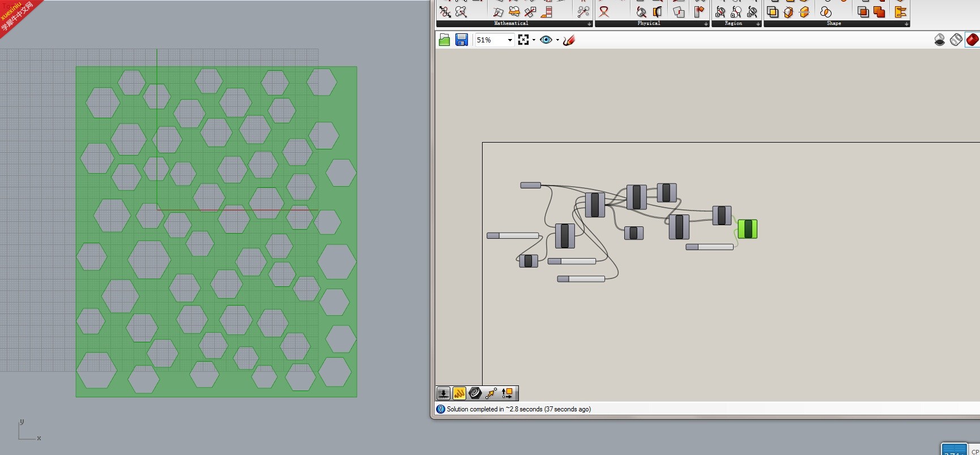The height and width of the screenshot is (455, 980).
Task: Select the orange cloud-shaped icon in the Mathematical panel
Action: coord(514,12)
